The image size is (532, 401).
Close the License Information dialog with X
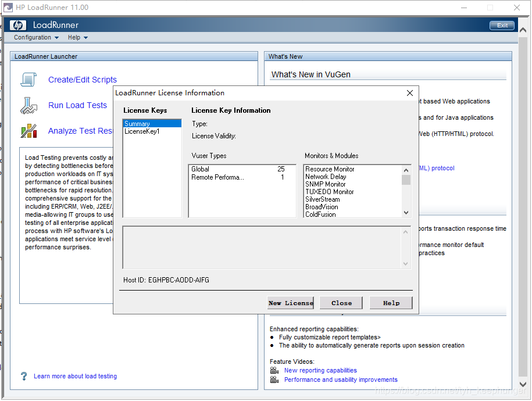(x=410, y=93)
